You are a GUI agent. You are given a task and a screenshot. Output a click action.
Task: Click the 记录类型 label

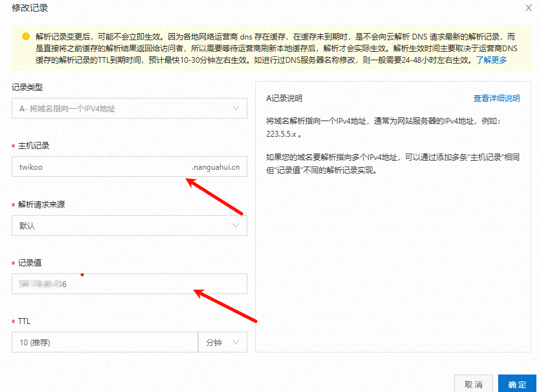click(x=27, y=87)
